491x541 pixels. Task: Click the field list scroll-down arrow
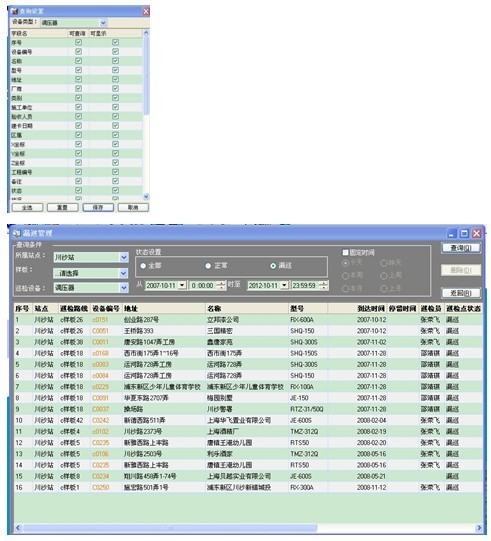[x=146, y=196]
